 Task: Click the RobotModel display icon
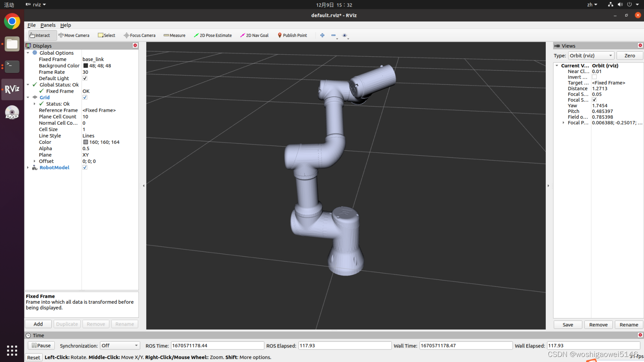pyautogui.click(x=35, y=167)
